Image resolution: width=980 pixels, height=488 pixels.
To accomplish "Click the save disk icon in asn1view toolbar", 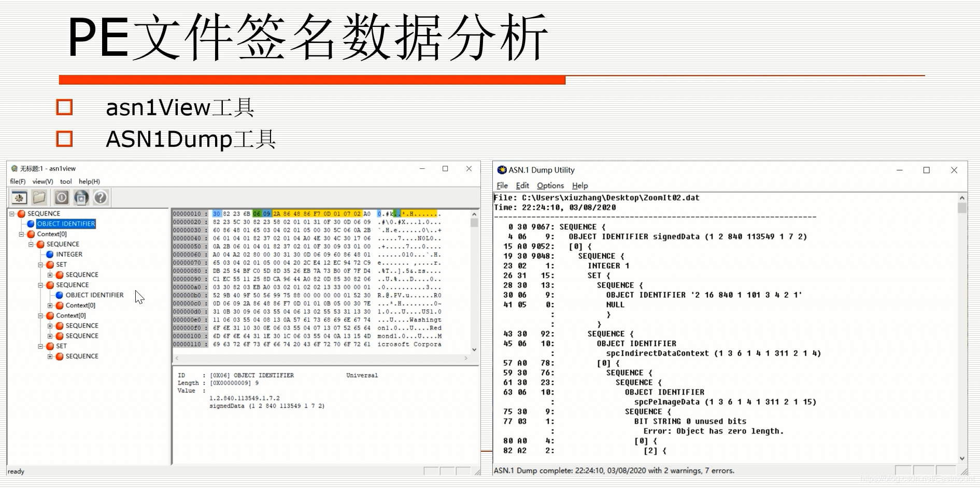I will pos(81,197).
